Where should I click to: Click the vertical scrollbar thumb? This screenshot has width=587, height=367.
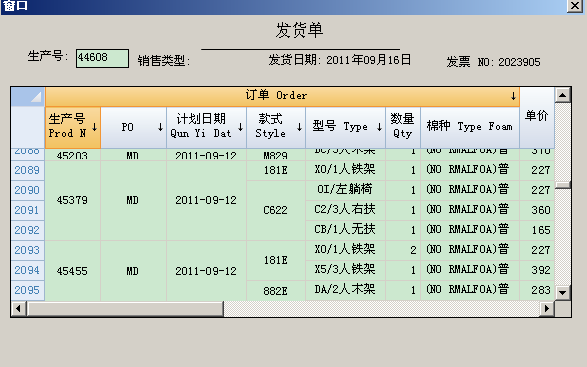(x=562, y=185)
